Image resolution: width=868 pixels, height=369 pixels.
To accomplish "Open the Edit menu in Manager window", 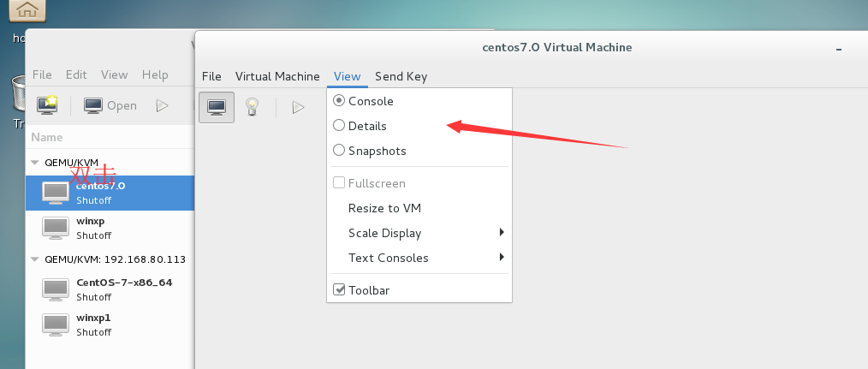I will [76, 74].
